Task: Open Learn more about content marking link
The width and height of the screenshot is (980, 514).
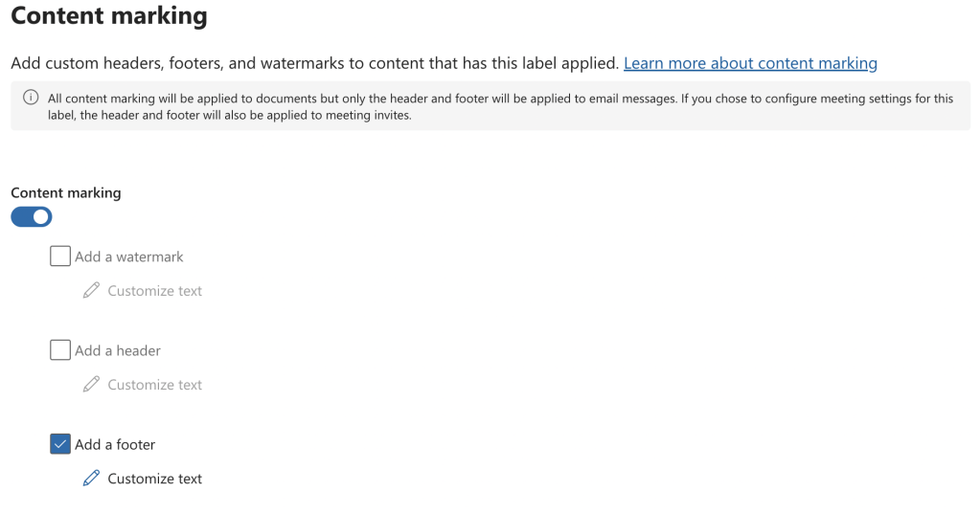Action: pyautogui.click(x=750, y=63)
